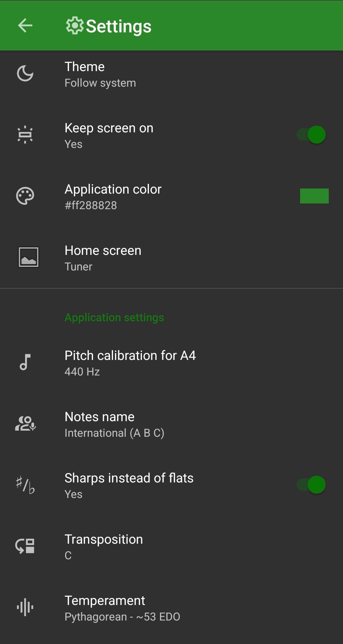
Task: Choose Home screen option currently Tuner
Action: tap(103, 258)
